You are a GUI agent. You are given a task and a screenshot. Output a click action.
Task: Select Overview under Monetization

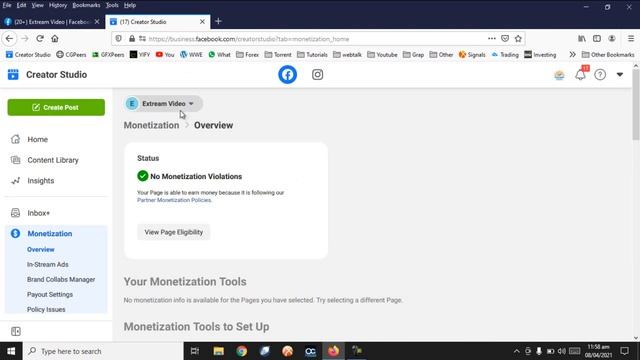40,249
